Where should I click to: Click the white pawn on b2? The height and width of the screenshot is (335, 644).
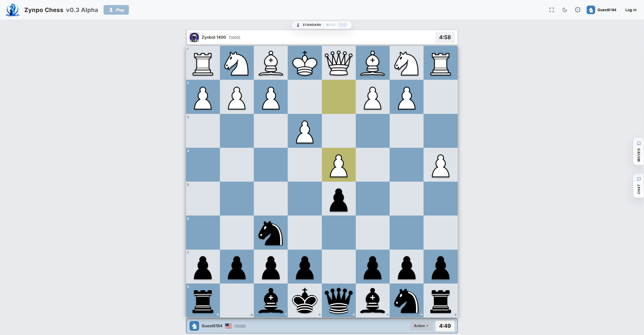[406, 97]
